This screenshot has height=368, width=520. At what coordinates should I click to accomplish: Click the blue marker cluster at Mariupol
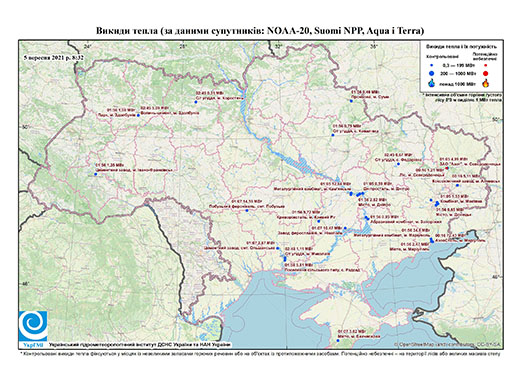point(432,240)
